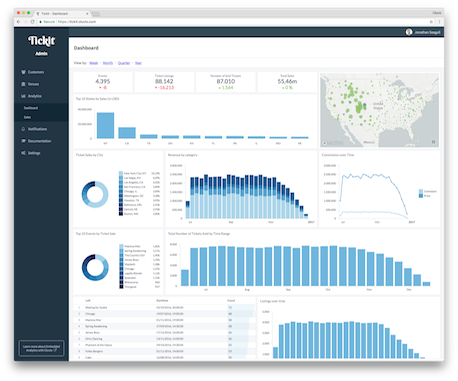
Task: Click 'Waiting for Godot' table row
Action: tap(164, 308)
